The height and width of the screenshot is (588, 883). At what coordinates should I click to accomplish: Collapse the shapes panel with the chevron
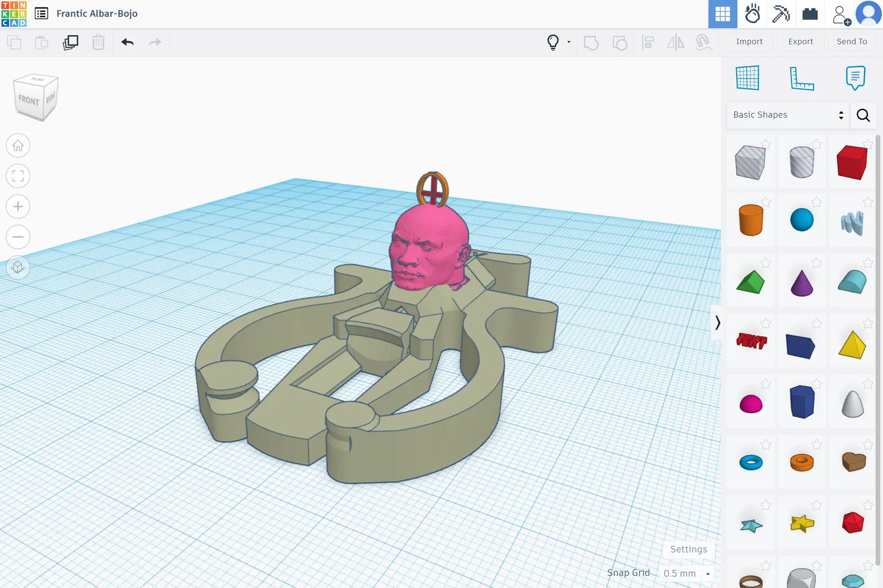click(717, 323)
